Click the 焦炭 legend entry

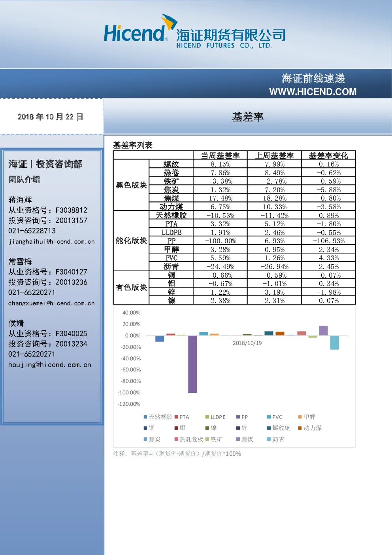point(152,439)
